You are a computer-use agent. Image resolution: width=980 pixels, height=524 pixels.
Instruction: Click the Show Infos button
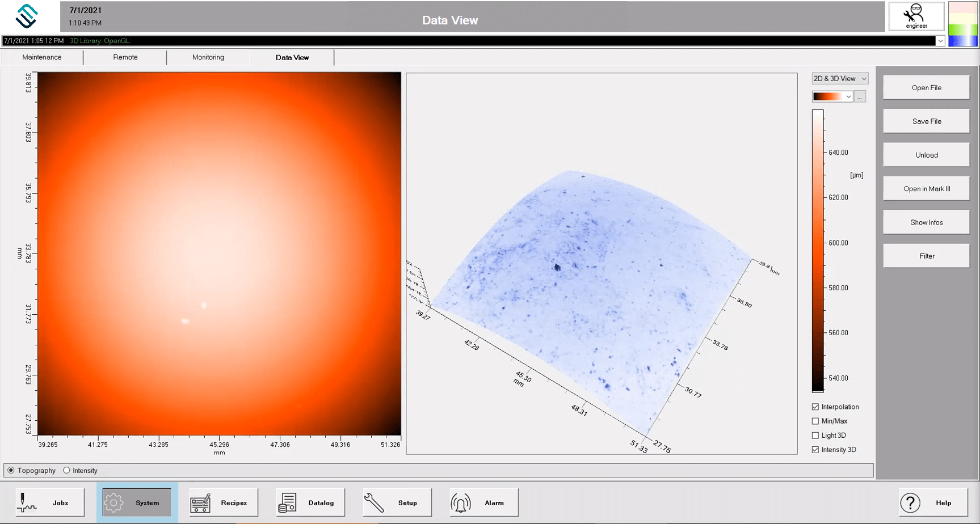pos(926,222)
